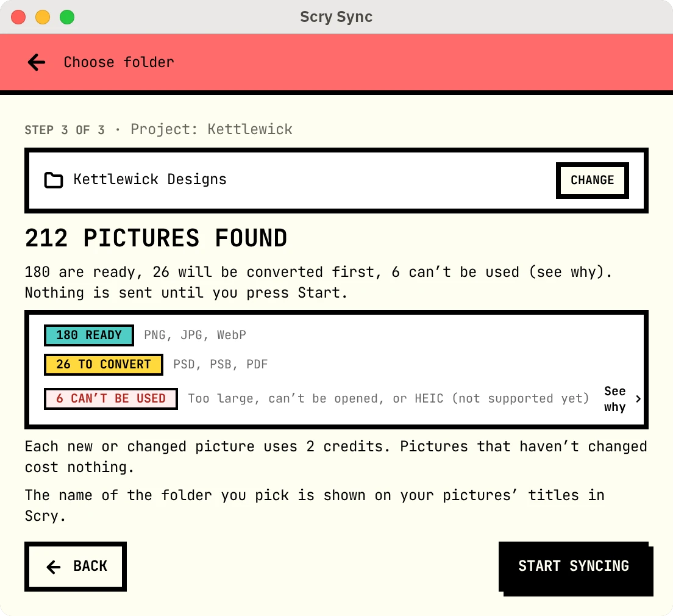Click the 26 TO CONVERT badge
The image size is (673, 616).
[x=104, y=364]
